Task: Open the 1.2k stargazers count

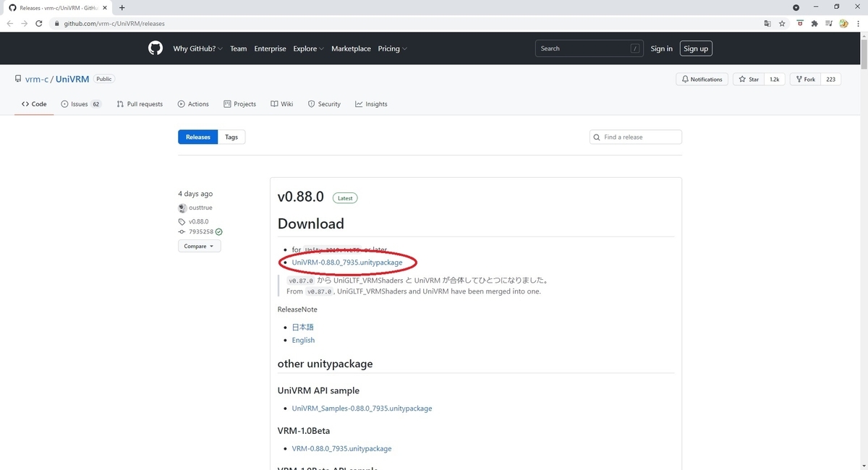Action: (x=774, y=79)
